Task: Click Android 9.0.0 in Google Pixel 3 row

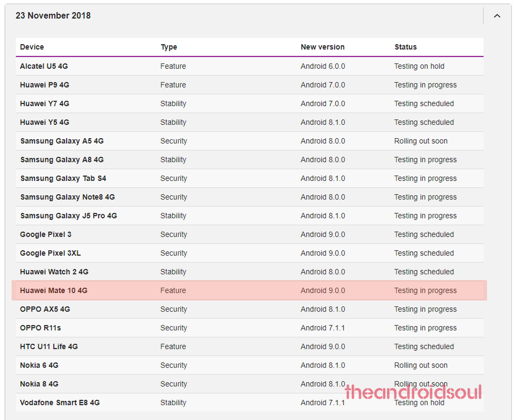Action: (323, 235)
